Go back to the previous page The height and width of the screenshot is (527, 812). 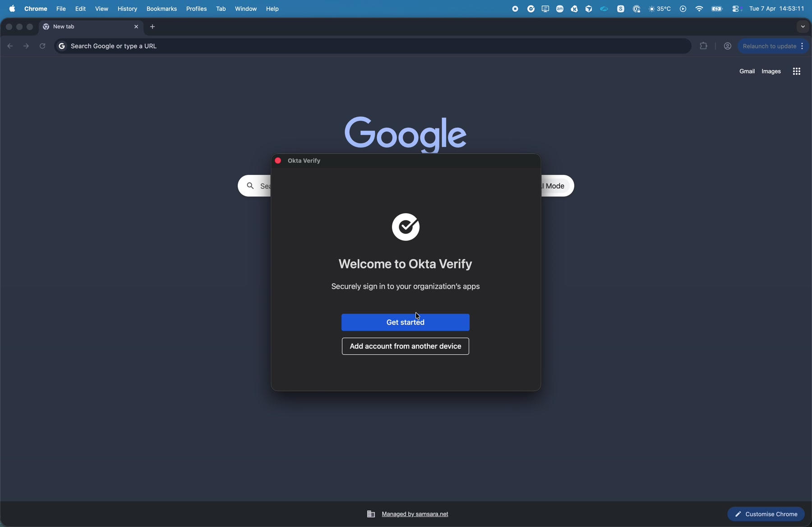coord(10,46)
